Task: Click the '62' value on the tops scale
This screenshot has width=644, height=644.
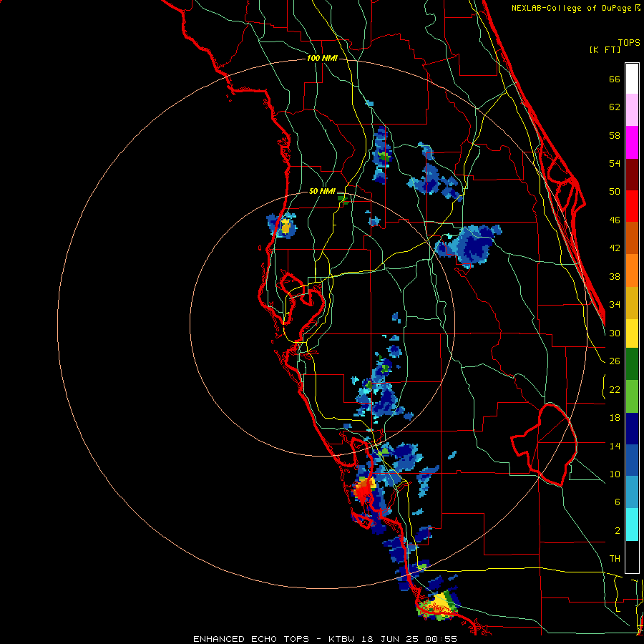Action: 615,107
